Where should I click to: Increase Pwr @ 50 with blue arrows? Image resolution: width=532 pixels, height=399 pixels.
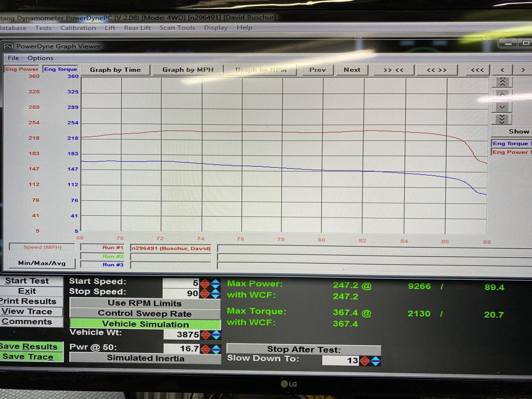216,349
